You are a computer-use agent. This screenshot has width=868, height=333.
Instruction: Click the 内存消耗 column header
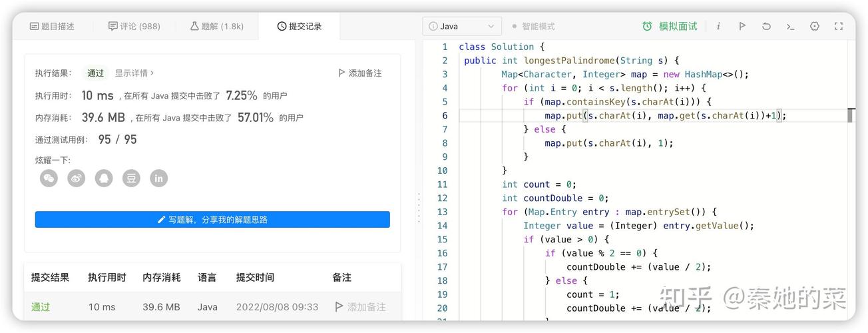click(x=162, y=278)
